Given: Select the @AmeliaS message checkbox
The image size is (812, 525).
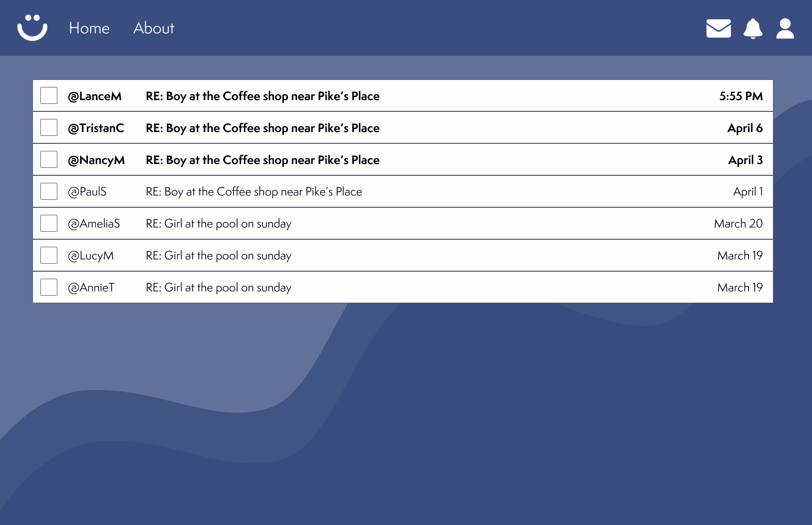Looking at the screenshot, I should (x=49, y=223).
